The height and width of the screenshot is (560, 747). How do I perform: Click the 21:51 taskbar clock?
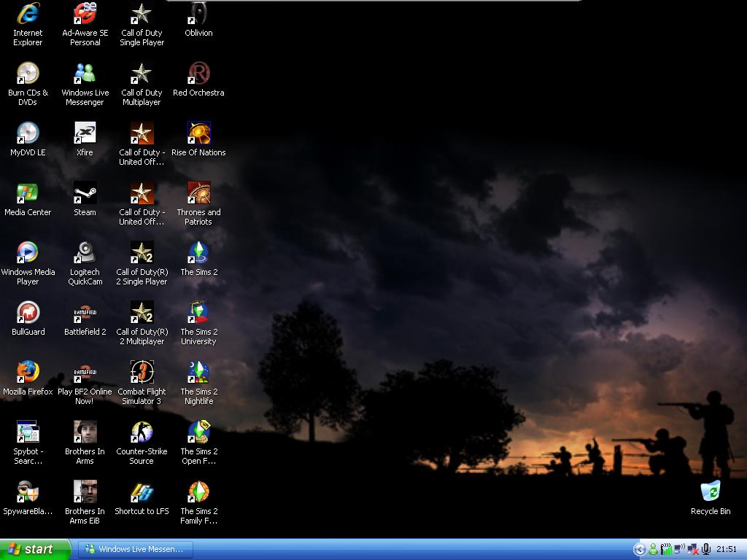[x=727, y=549]
